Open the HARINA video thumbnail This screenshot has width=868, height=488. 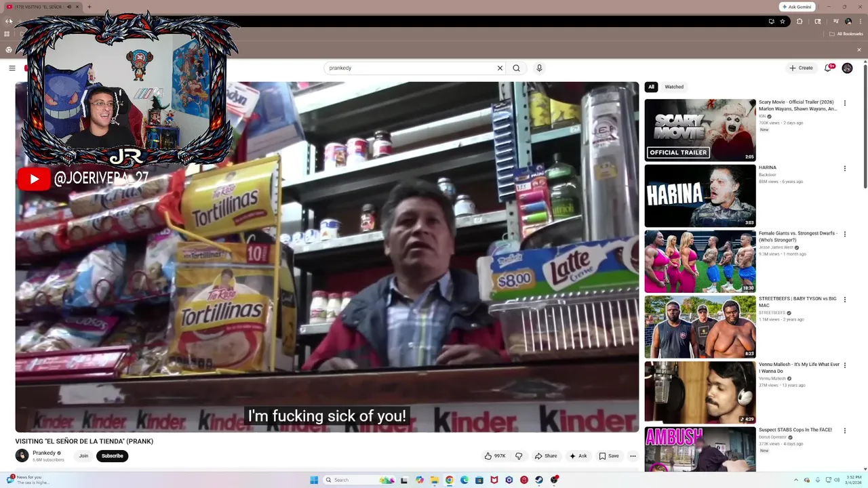point(700,196)
